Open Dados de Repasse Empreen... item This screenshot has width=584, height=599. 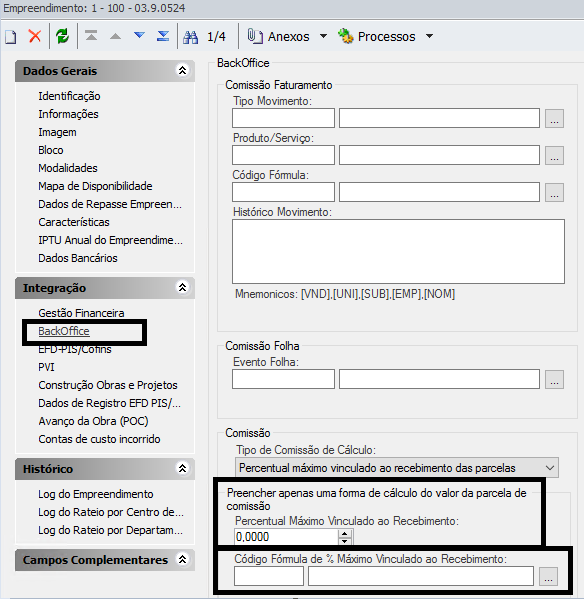pyautogui.click(x=110, y=204)
